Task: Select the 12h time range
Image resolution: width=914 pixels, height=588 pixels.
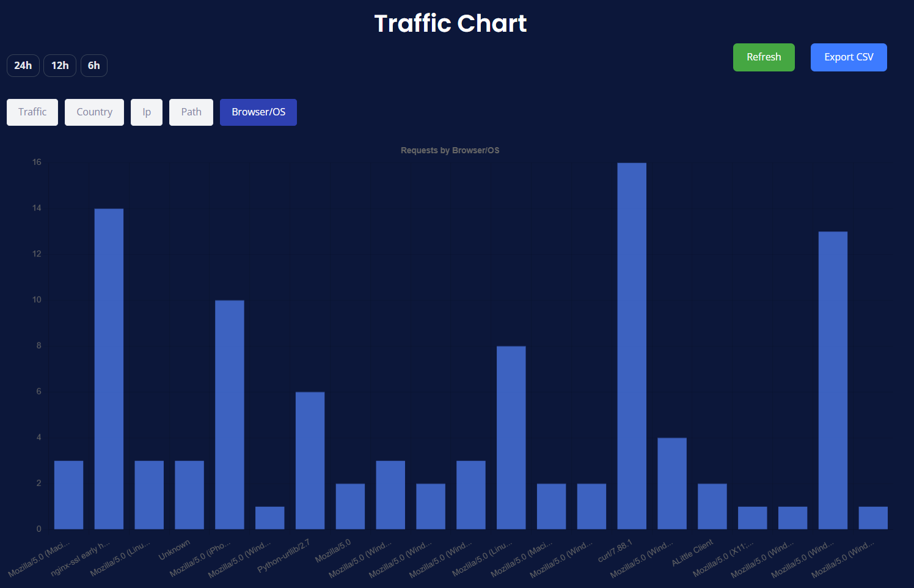Action: [x=59, y=65]
